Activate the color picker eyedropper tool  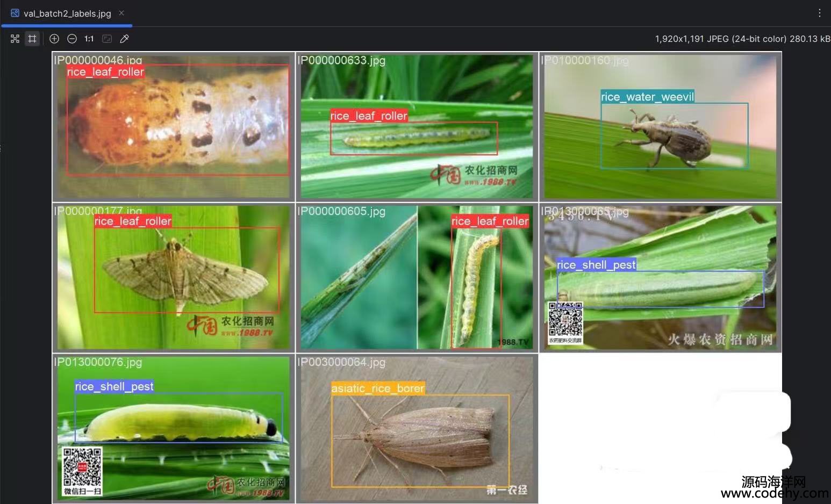(124, 39)
